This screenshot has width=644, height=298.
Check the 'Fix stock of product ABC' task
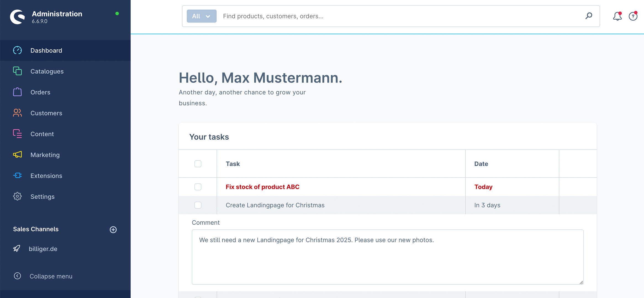click(x=198, y=187)
